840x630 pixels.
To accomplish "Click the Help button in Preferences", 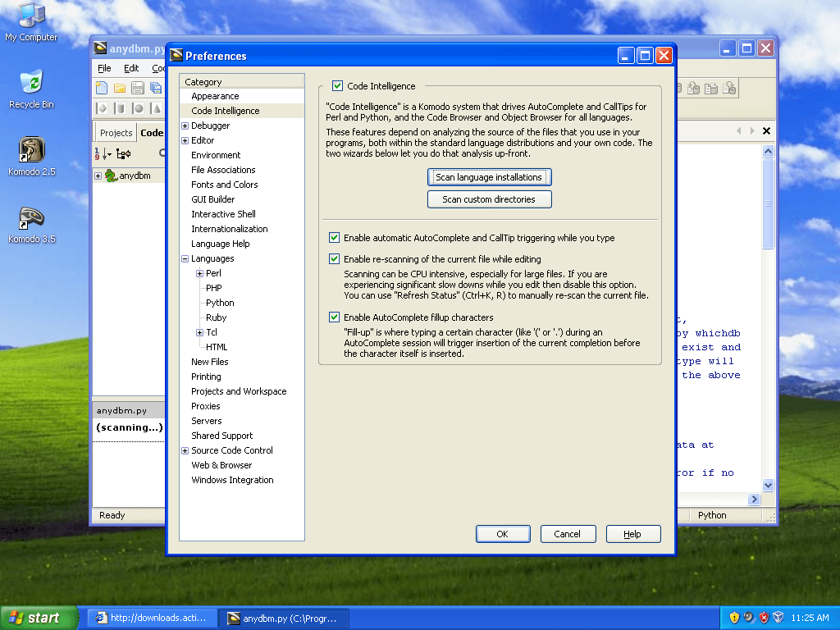I will 632,533.
